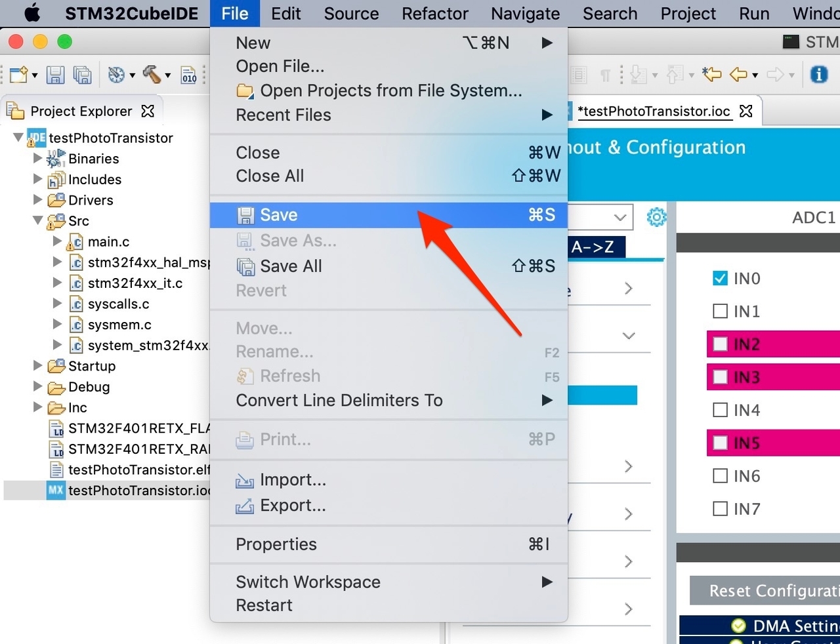
Task: Open the DMA Settings tab
Action: point(760,626)
